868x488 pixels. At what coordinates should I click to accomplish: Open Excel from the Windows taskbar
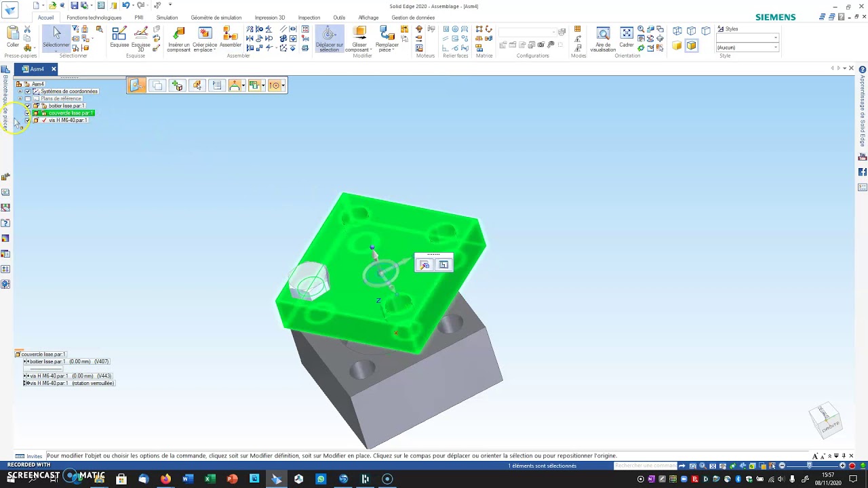click(210, 479)
